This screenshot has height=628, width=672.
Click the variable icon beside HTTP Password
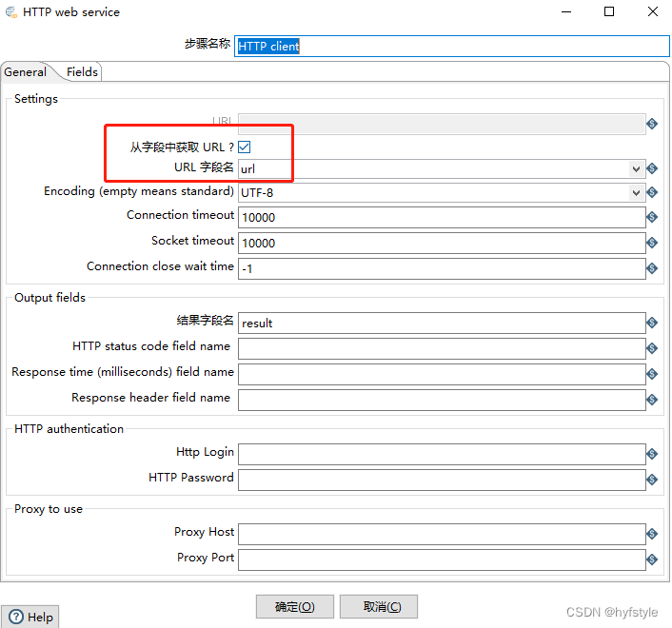pos(652,480)
